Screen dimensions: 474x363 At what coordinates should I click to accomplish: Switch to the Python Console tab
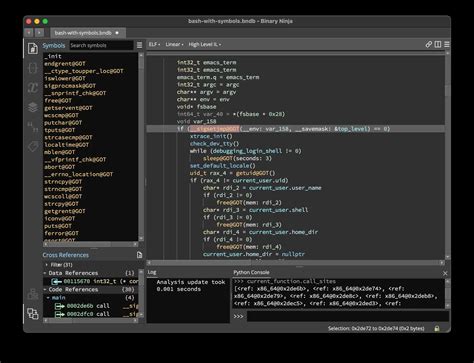click(x=251, y=272)
